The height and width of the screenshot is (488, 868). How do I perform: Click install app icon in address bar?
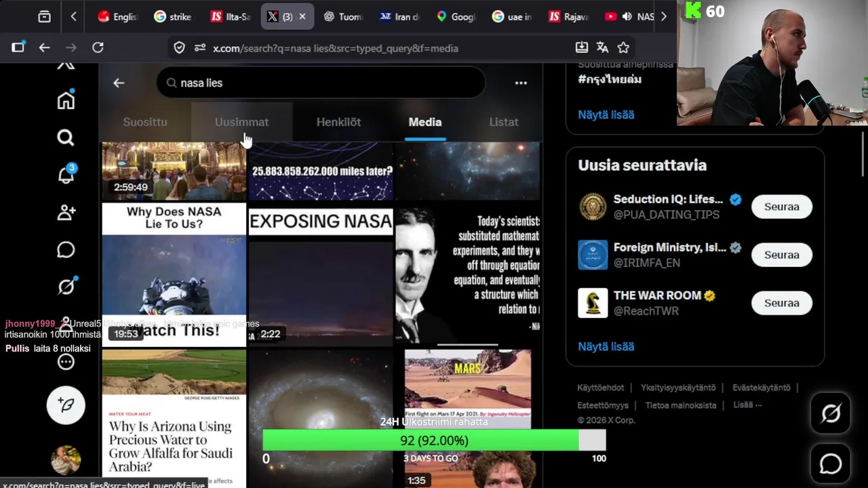click(581, 47)
